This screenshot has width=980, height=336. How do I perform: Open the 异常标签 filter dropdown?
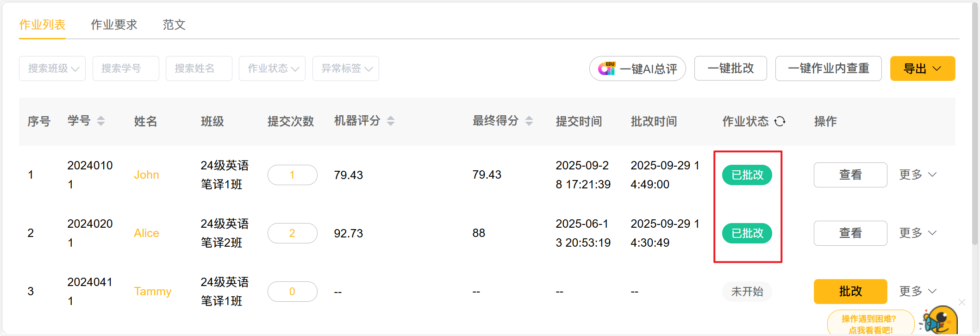pos(346,68)
